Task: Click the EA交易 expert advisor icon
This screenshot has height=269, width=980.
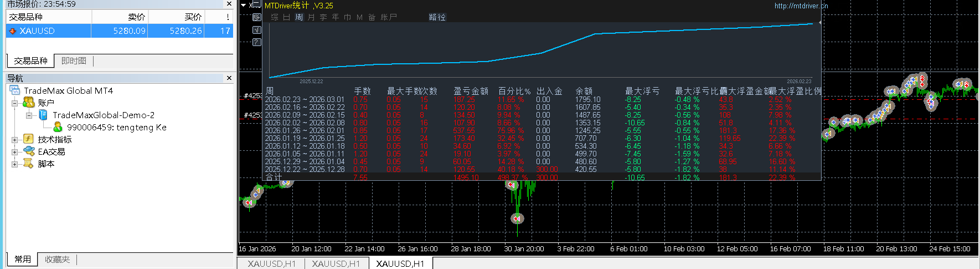Action: pos(29,151)
